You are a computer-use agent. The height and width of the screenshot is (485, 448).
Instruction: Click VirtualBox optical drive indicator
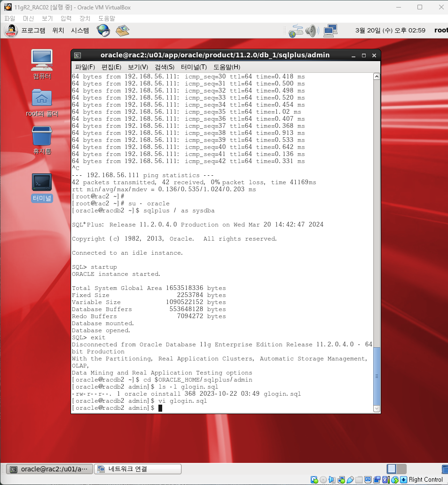pyautogui.click(x=323, y=480)
